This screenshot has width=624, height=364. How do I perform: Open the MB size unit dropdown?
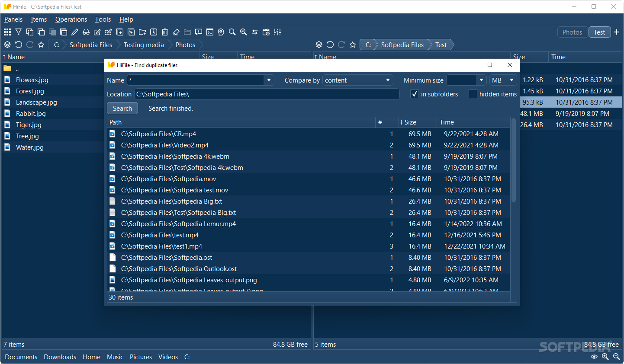tap(503, 80)
